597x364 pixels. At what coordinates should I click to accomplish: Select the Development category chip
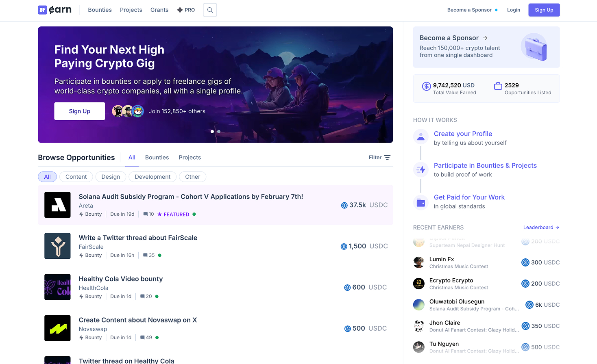[x=153, y=177]
